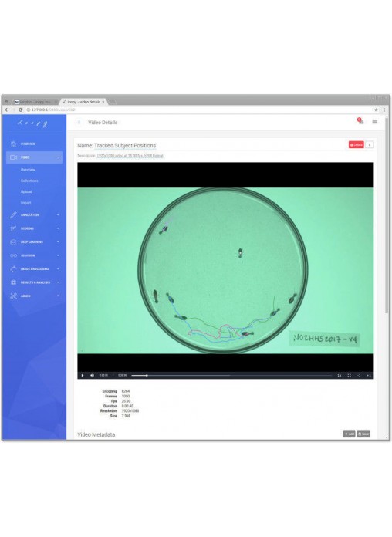Click the Admin tools icon
The image size is (392, 537).
13,296
